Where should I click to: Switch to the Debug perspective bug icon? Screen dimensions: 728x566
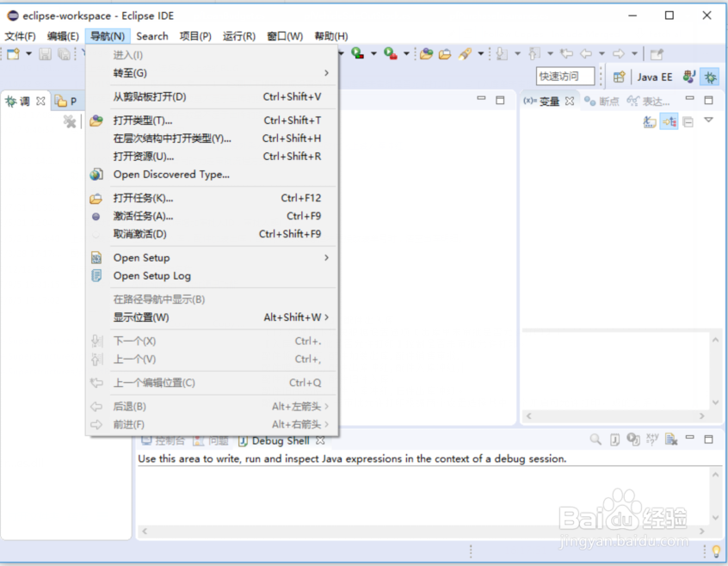coord(710,77)
